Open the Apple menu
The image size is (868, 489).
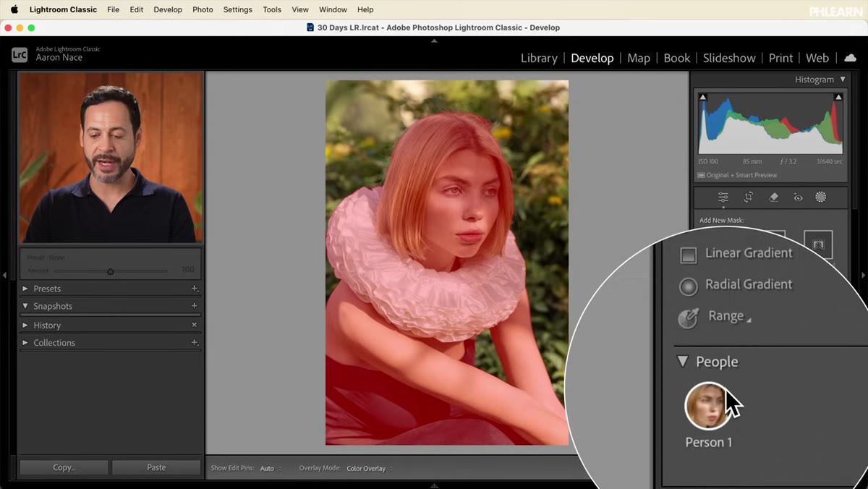tap(14, 9)
